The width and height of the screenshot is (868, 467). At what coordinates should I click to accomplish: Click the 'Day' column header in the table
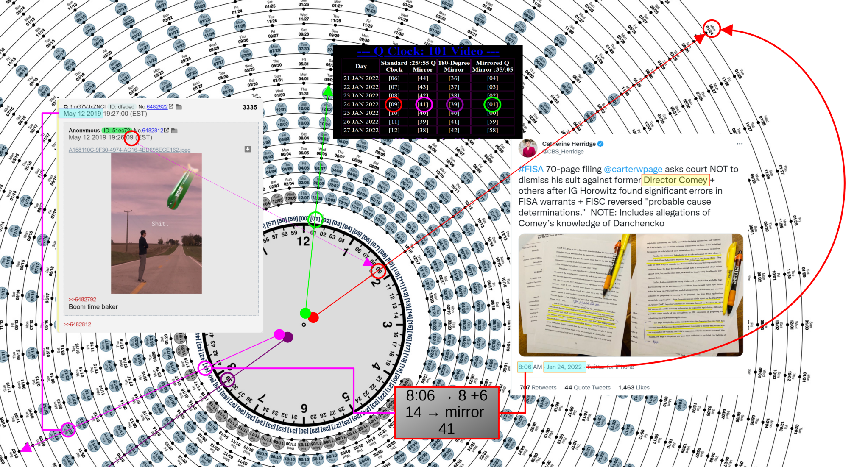tap(361, 66)
